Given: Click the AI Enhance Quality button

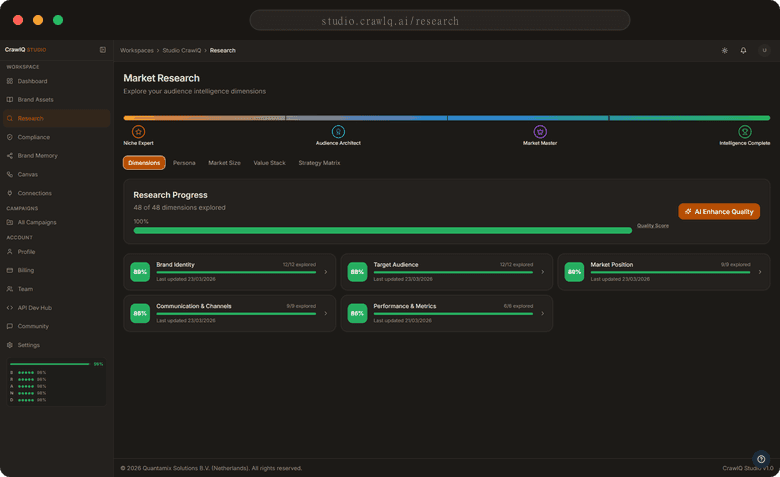Looking at the screenshot, I should pos(719,211).
